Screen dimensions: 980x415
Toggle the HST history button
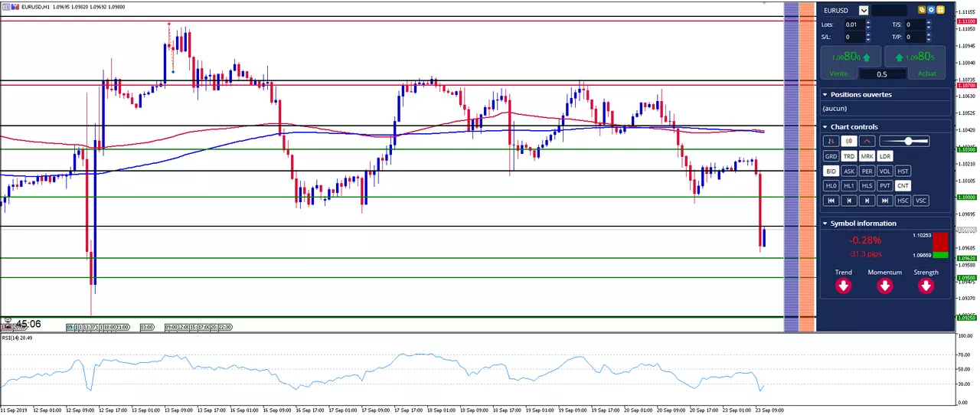(903, 172)
